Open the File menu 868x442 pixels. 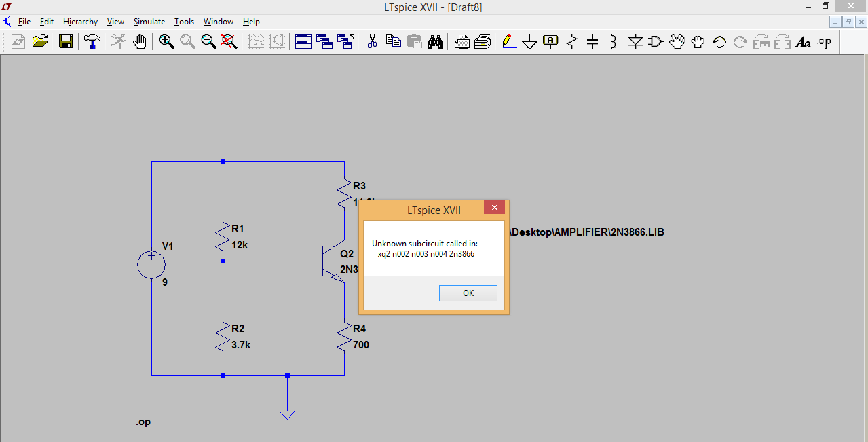pos(24,22)
